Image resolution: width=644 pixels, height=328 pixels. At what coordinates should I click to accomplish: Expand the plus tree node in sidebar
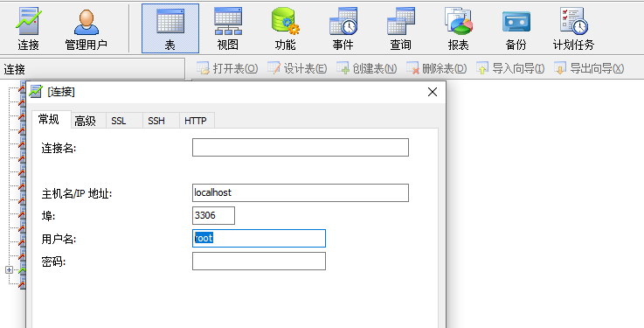click(x=9, y=270)
